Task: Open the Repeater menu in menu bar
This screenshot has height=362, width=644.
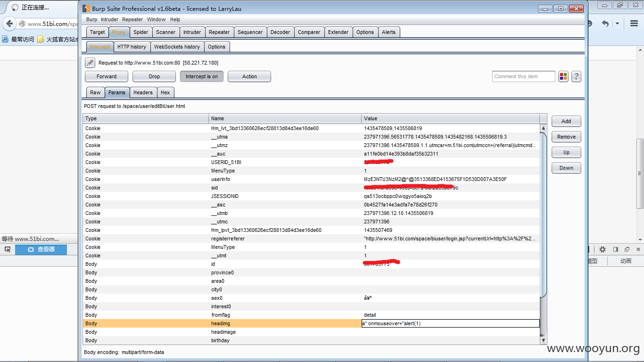Action: pos(132,19)
